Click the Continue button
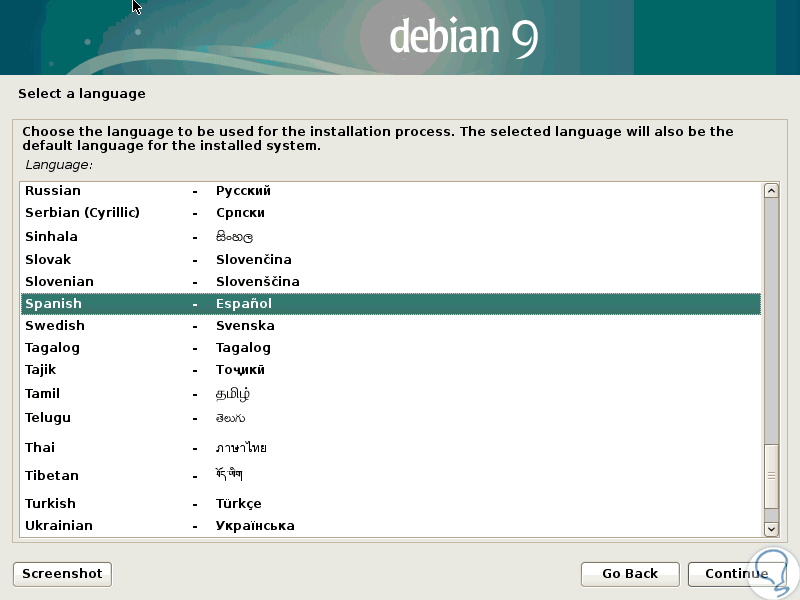Image resolution: width=800 pixels, height=600 pixels. [x=737, y=574]
